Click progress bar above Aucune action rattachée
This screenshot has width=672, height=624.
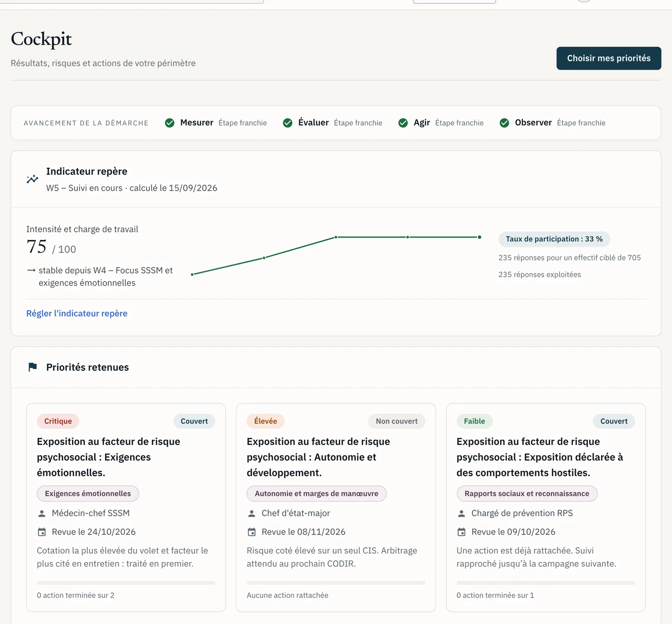coord(336,583)
